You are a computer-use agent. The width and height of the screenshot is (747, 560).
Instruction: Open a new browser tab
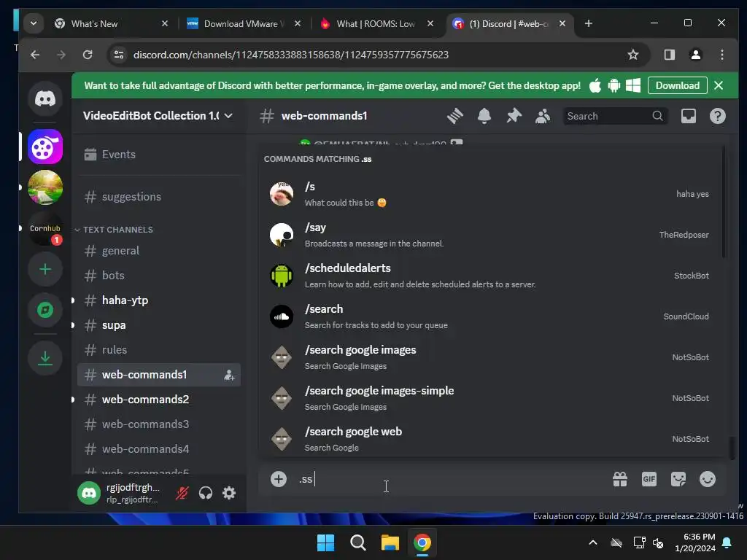tap(589, 23)
